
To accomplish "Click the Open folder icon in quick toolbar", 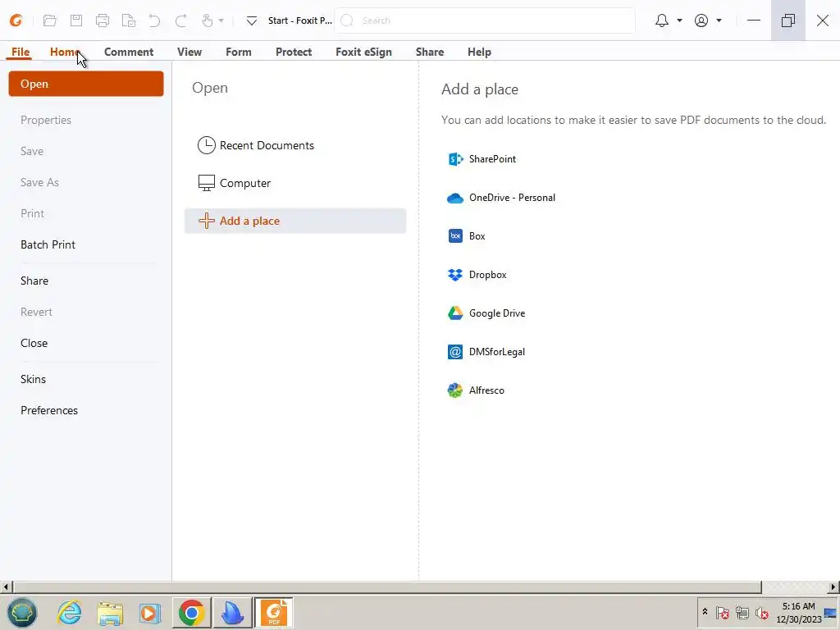I will (x=50, y=21).
